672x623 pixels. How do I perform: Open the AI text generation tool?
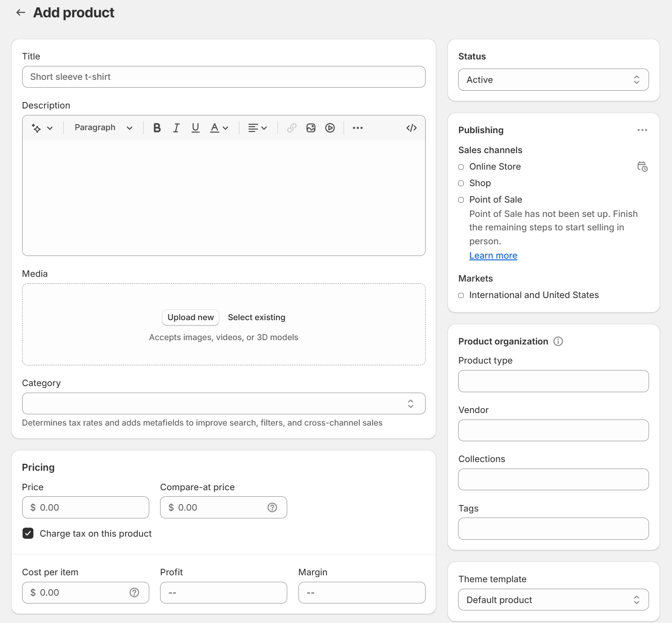point(42,128)
